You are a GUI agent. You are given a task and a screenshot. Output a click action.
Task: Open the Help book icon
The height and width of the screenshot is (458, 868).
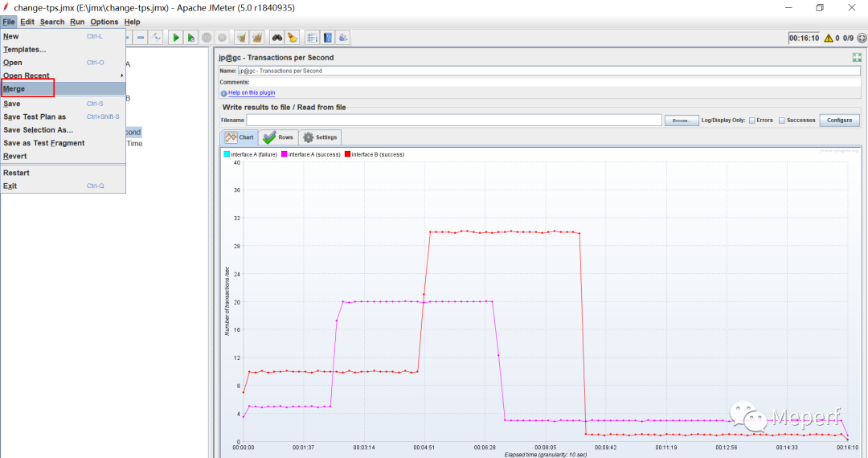click(x=328, y=38)
